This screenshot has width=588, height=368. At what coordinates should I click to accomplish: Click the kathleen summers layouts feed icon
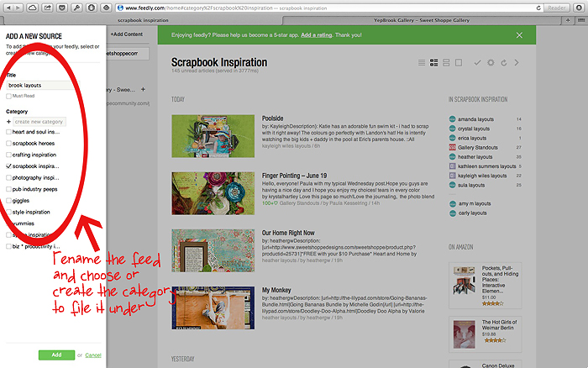[x=453, y=166]
